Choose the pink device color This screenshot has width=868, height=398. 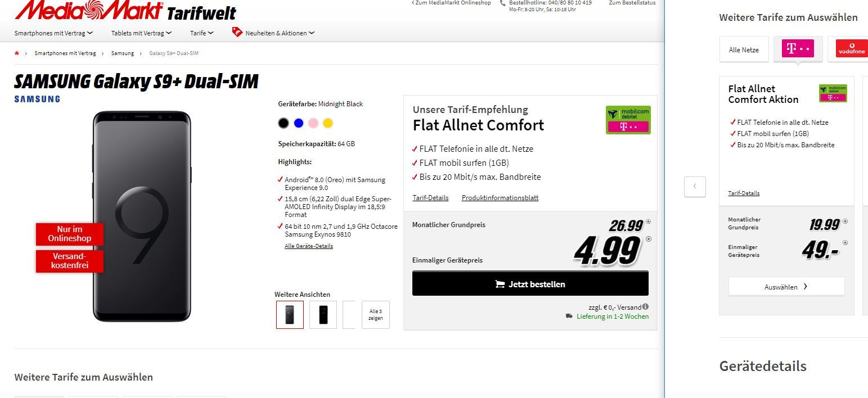pos(313,123)
